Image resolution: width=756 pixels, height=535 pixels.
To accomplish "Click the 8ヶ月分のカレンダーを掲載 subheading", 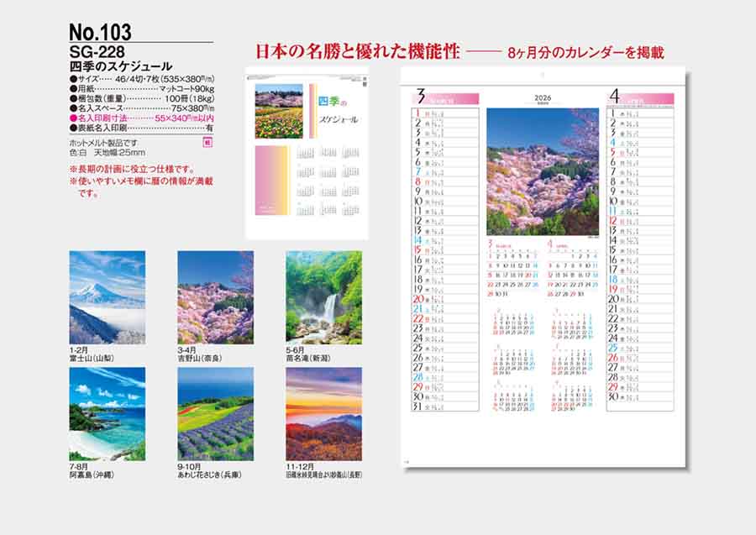I will pos(585,53).
